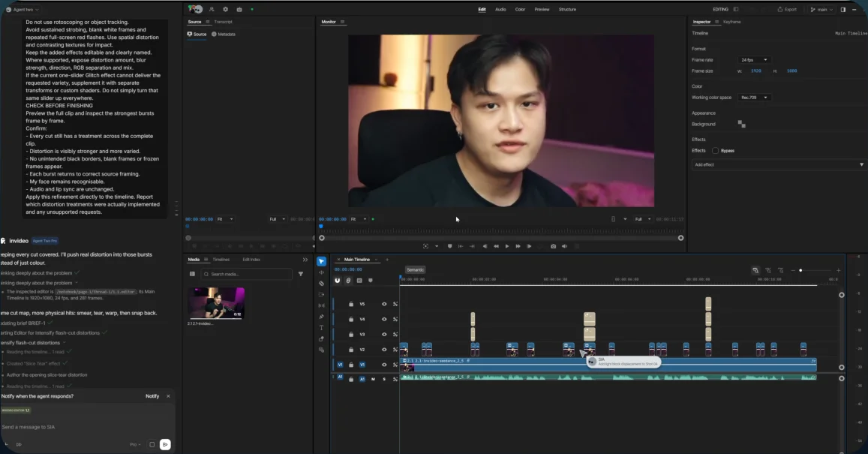Open the Edit Index tab

click(x=251, y=260)
